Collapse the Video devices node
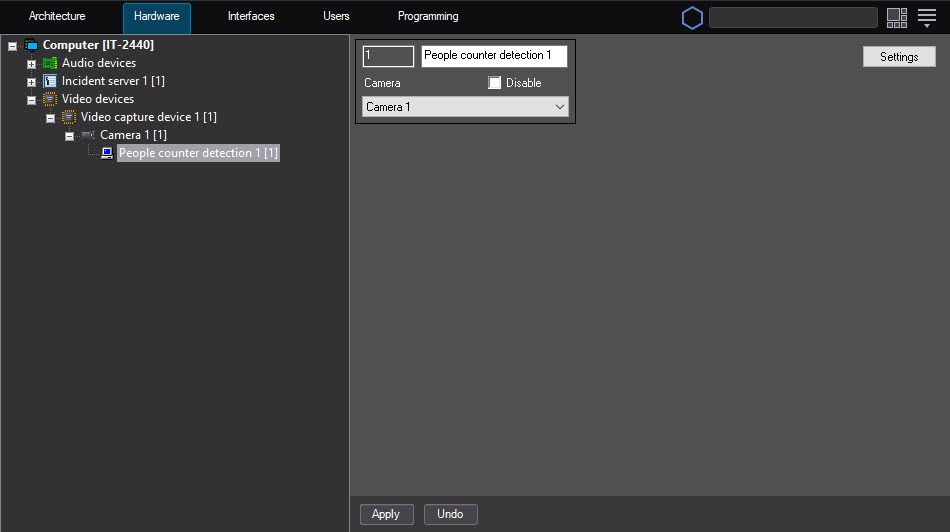 (x=31, y=100)
